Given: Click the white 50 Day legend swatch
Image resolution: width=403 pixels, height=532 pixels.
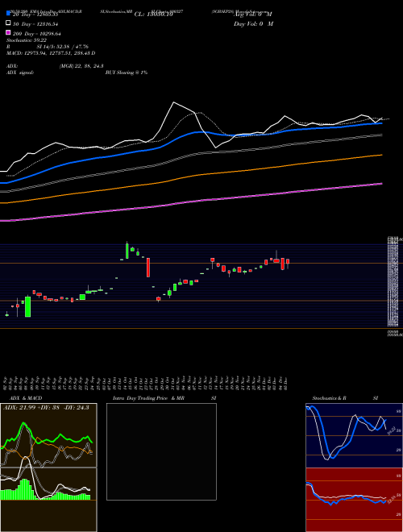Looking at the screenshot, I should click(x=9, y=23).
